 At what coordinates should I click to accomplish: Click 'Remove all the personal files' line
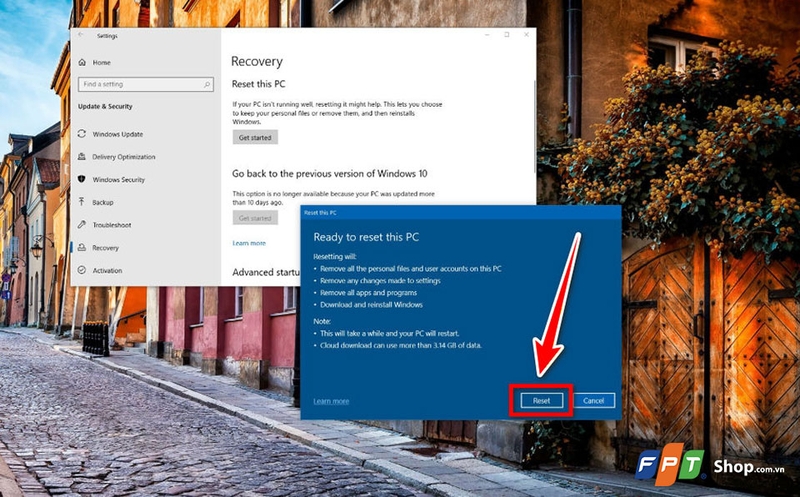(x=411, y=268)
